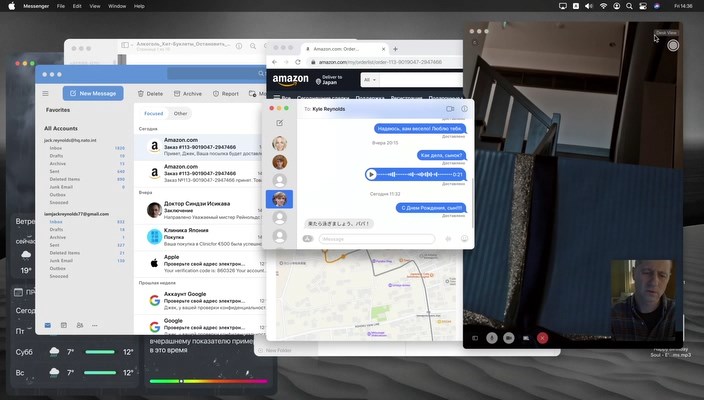
Task: Switch to Calendar view in Outlook bottom bar
Action: (x=64, y=325)
